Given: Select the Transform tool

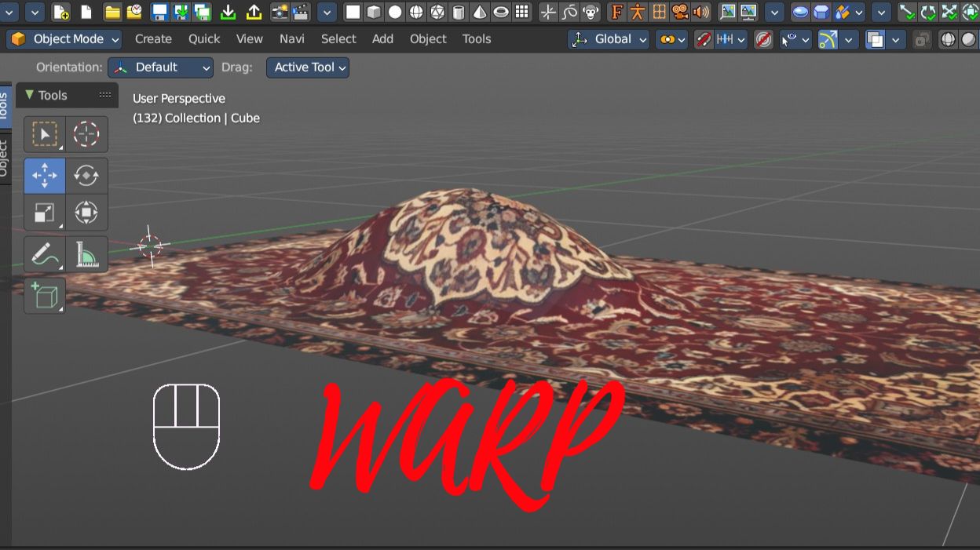Looking at the screenshot, I should [x=86, y=212].
